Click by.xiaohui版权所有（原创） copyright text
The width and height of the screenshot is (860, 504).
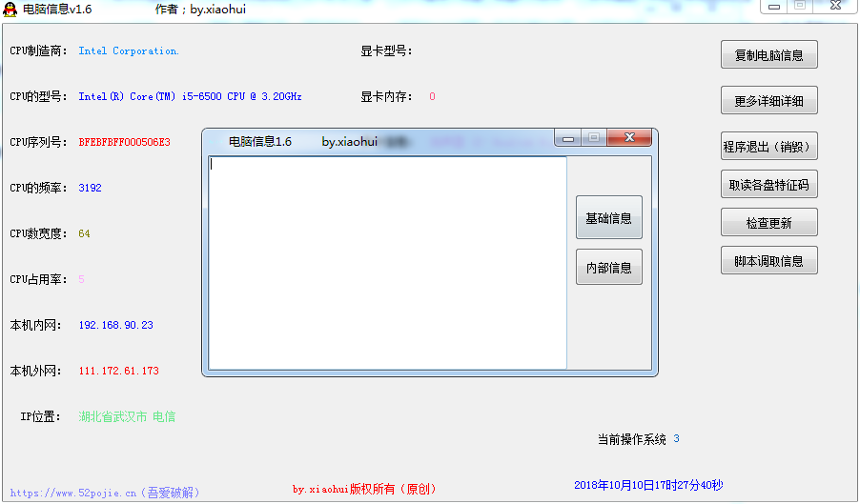pos(363,489)
